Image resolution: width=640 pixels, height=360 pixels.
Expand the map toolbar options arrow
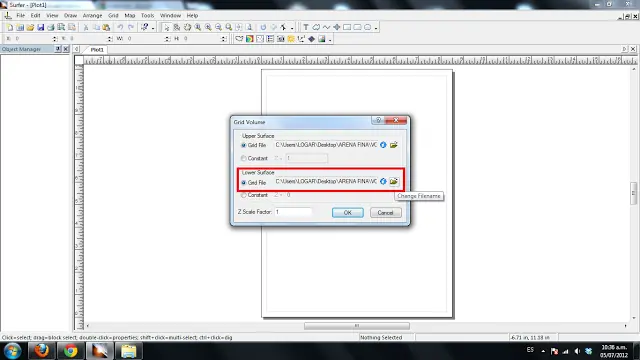[x=330, y=40]
